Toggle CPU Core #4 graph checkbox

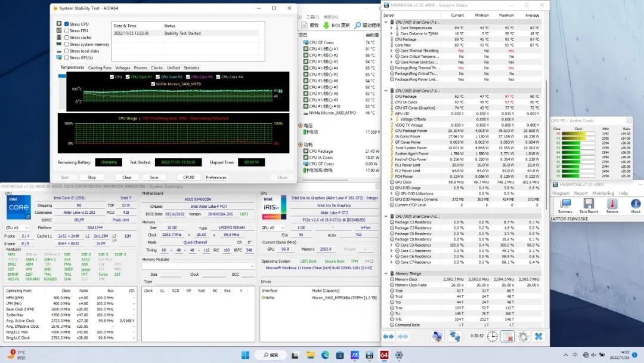click(x=218, y=77)
